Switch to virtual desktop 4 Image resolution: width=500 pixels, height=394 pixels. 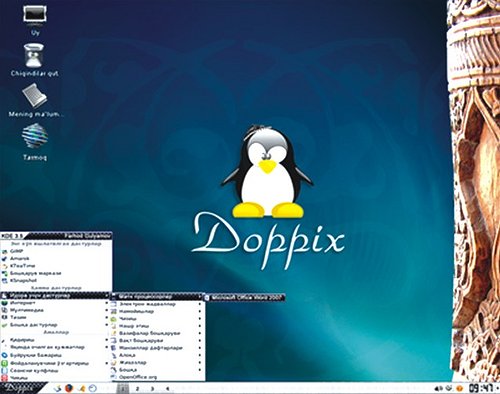[167, 389]
